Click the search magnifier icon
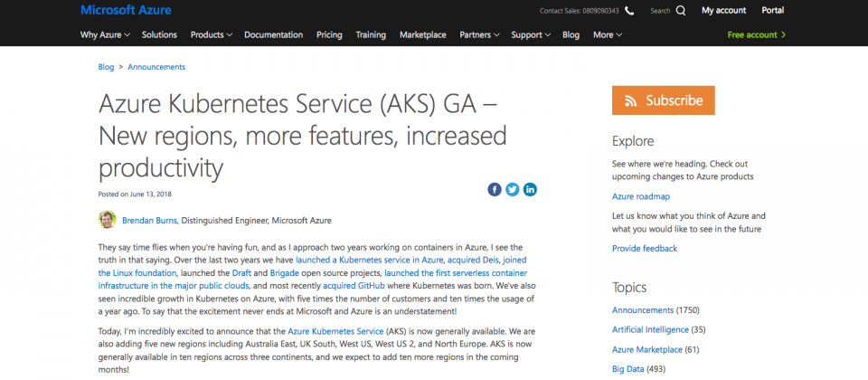Screen dimensions: 868x380 coord(681,11)
